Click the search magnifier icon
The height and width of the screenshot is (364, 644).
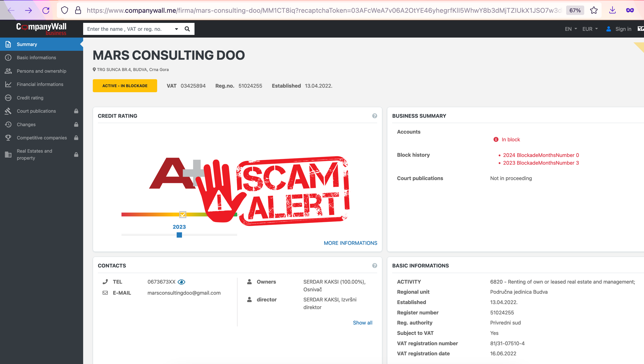pyautogui.click(x=187, y=29)
